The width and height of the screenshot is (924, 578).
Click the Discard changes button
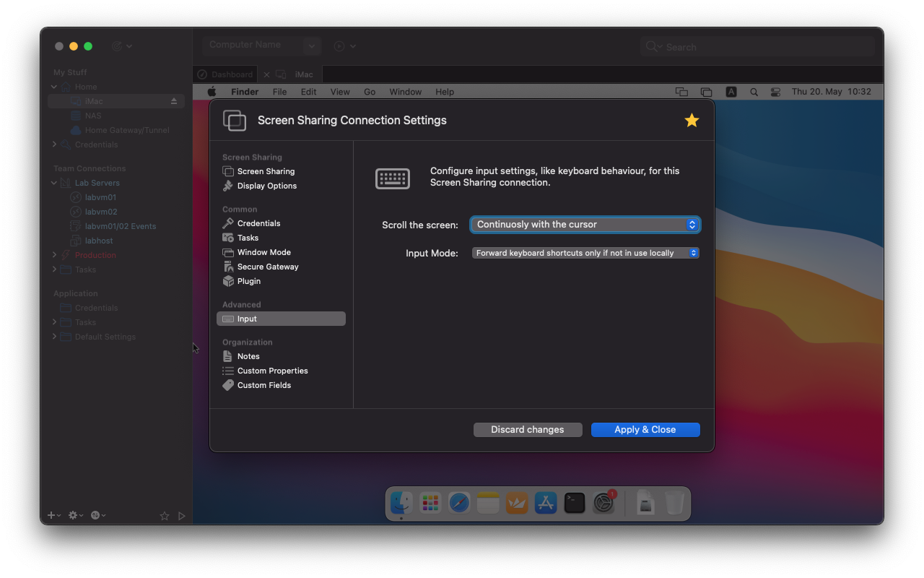click(x=528, y=429)
